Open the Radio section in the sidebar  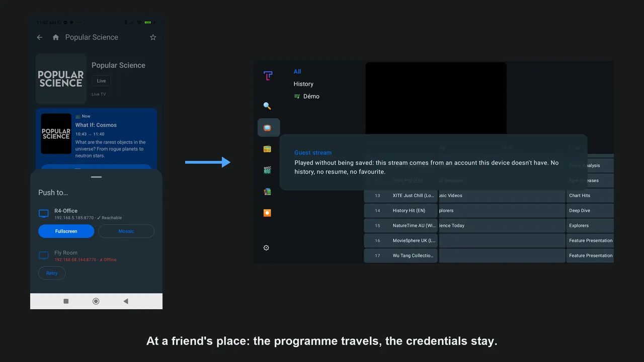tap(267, 149)
